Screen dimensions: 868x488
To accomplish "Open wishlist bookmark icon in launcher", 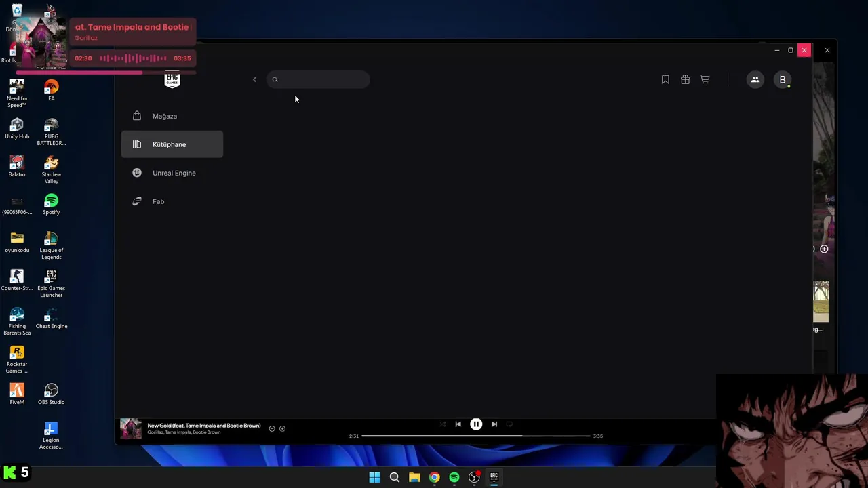I will tap(665, 79).
